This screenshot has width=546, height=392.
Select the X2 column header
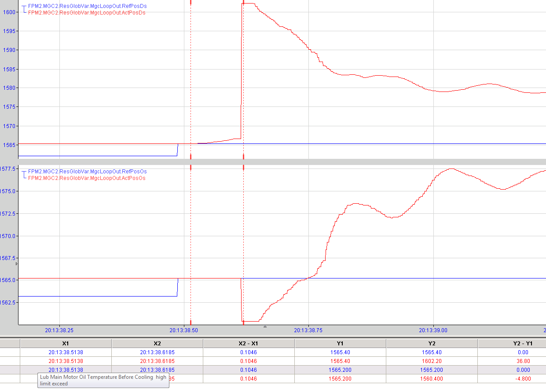157,343
